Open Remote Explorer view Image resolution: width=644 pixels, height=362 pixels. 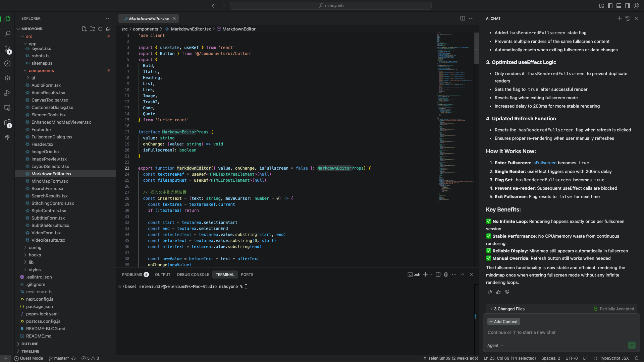[7, 108]
